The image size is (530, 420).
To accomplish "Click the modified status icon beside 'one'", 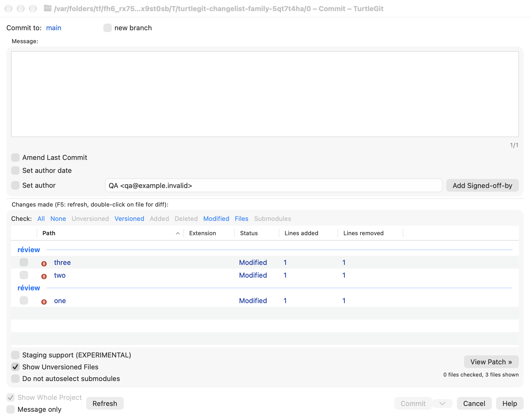I will pyautogui.click(x=44, y=301).
